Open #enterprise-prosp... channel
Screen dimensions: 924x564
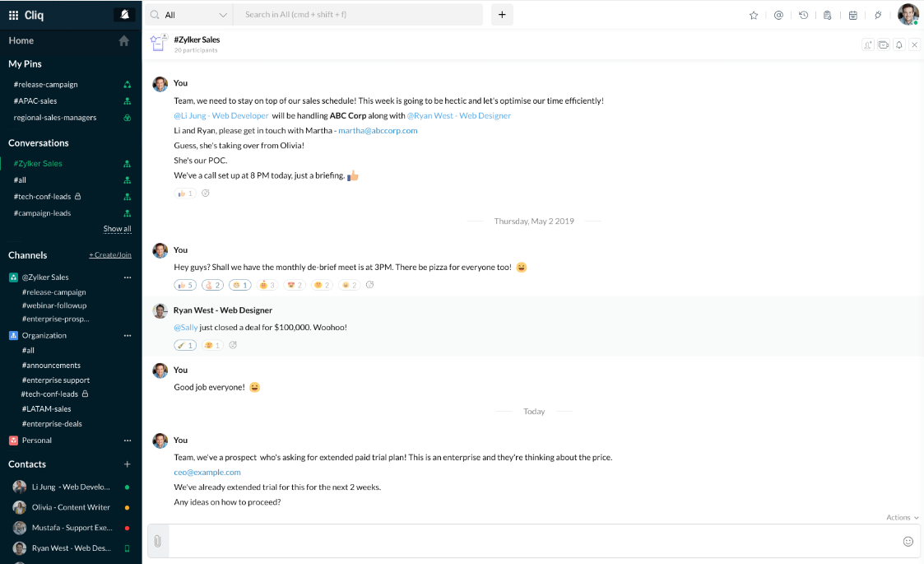point(55,319)
